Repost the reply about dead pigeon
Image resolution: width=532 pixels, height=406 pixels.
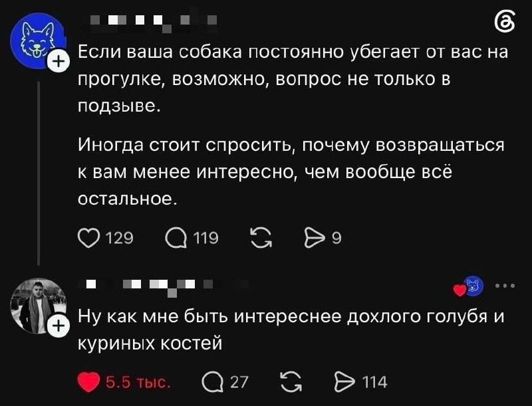click(291, 382)
